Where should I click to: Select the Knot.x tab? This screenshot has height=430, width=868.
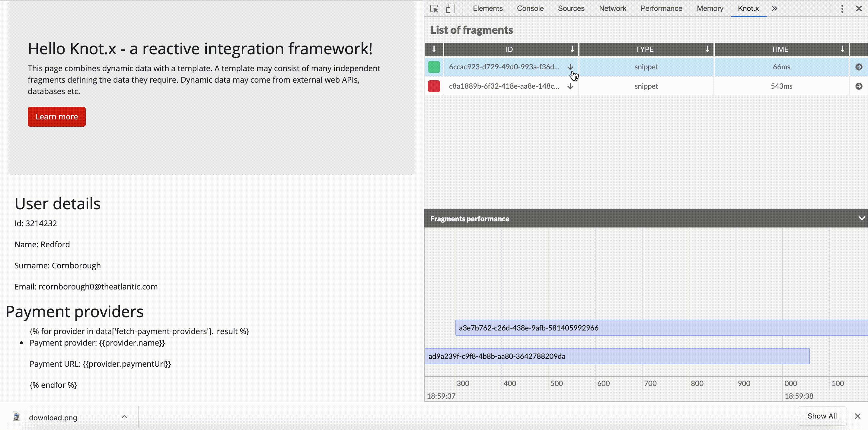click(x=748, y=8)
